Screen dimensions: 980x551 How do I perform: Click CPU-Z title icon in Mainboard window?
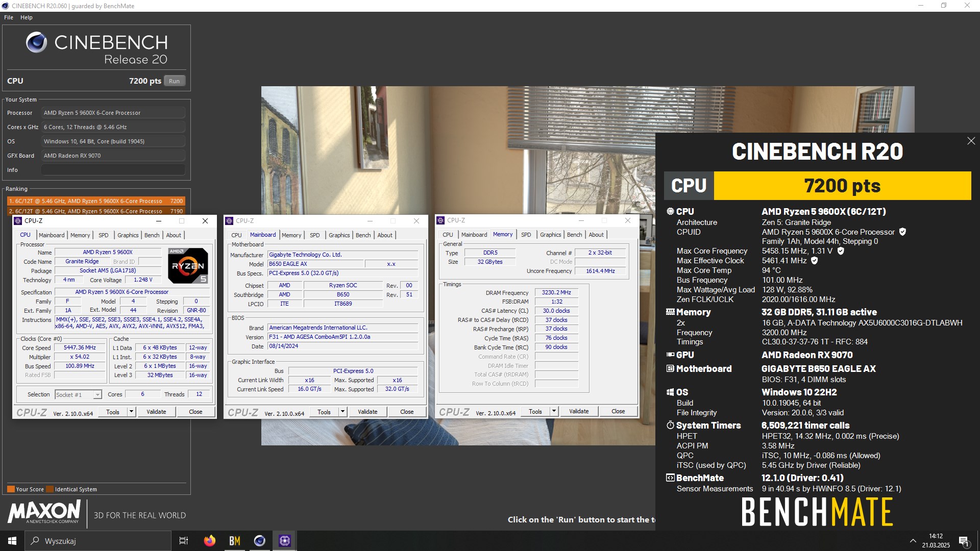pos(230,221)
